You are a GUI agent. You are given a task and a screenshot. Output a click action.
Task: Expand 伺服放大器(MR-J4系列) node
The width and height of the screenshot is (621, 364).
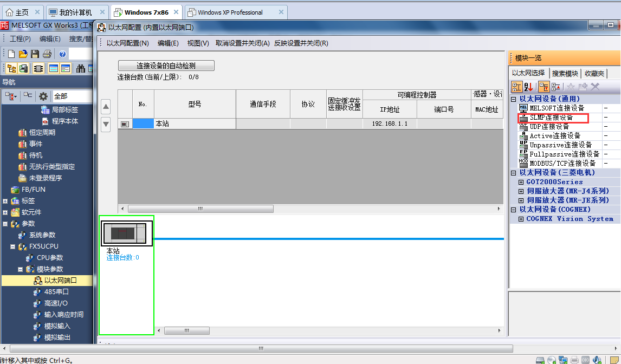(x=521, y=191)
